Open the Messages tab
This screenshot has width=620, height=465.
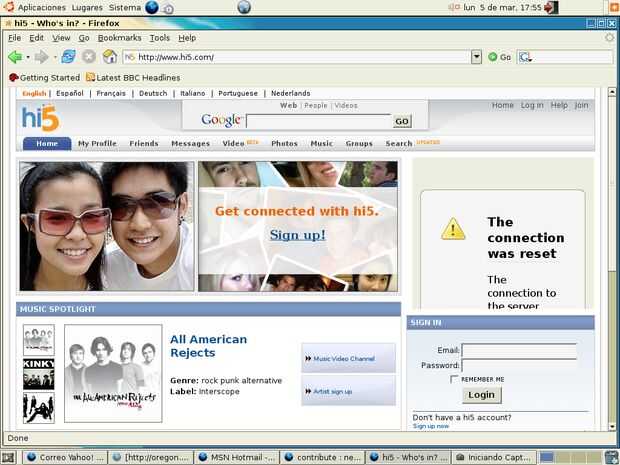(191, 144)
